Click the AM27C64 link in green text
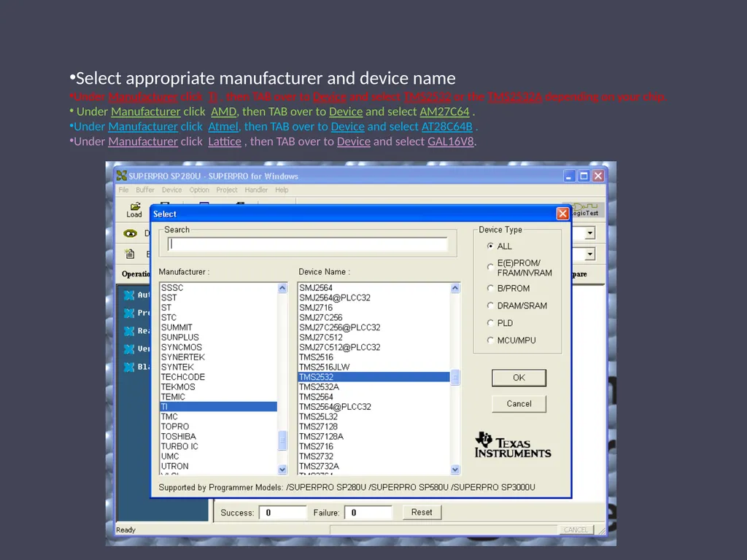The height and width of the screenshot is (560, 747). pyautogui.click(x=444, y=112)
